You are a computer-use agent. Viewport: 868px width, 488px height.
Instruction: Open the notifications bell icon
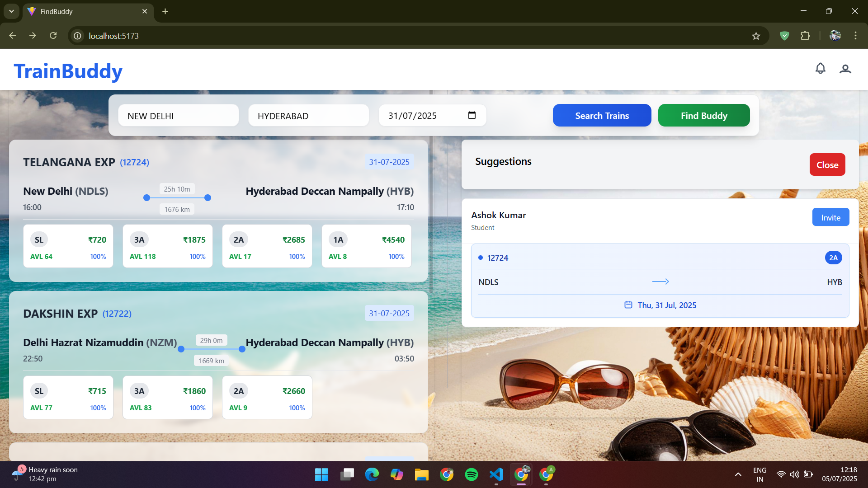(x=820, y=69)
